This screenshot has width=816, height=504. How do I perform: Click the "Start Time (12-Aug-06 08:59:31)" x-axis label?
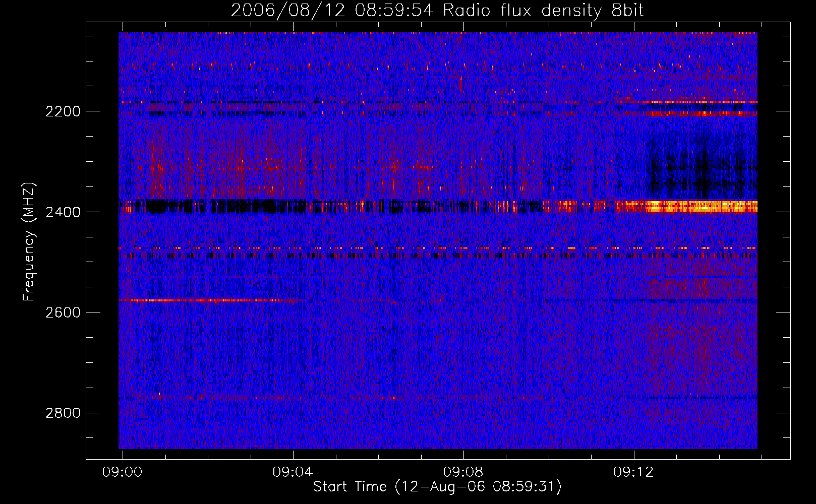(437, 487)
